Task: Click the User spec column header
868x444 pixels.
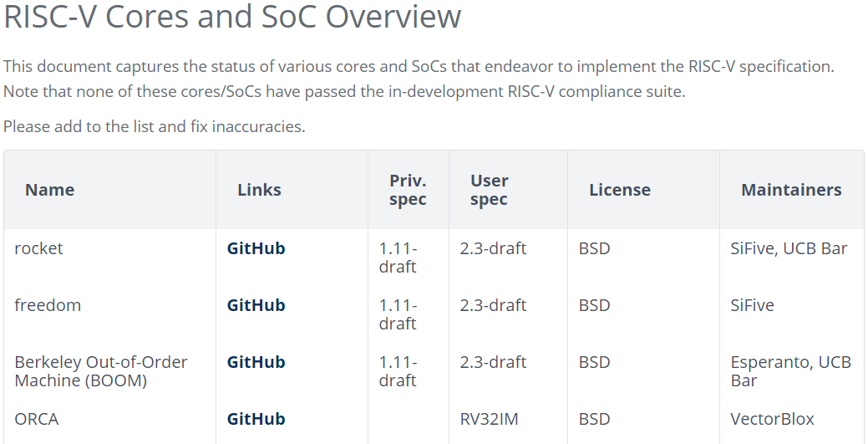Action: tap(490, 190)
